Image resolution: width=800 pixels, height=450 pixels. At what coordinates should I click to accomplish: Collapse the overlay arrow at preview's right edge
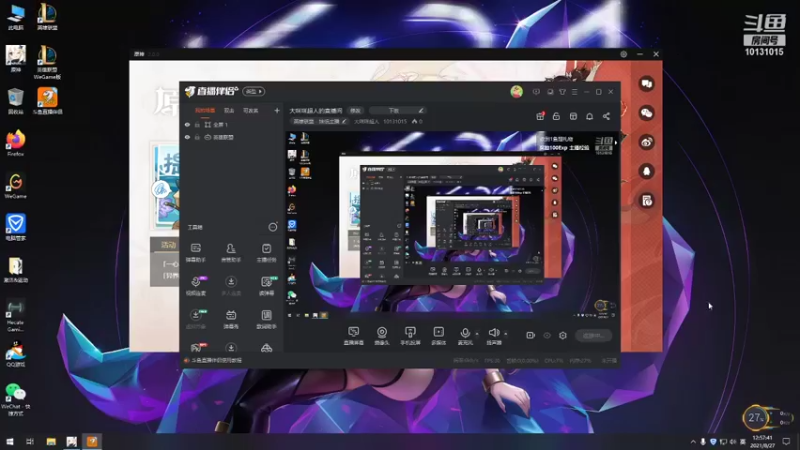[x=616, y=143]
